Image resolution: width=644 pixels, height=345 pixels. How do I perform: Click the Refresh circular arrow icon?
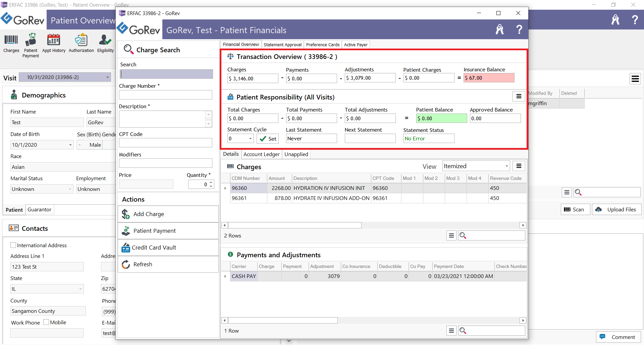(126, 264)
